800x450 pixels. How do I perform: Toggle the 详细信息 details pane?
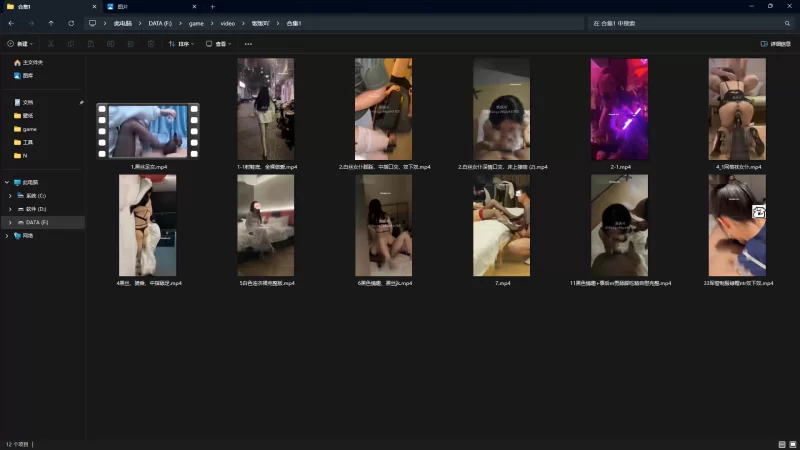(x=775, y=44)
